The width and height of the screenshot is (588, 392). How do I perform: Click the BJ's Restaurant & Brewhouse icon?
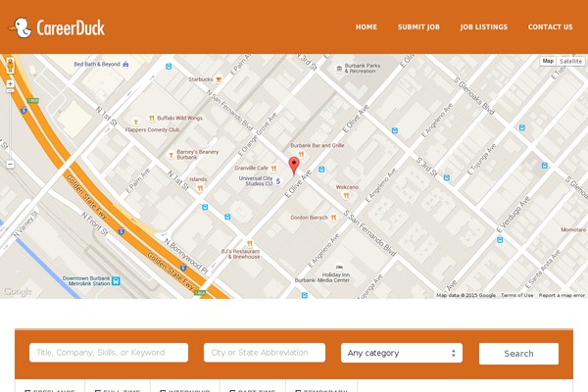[249, 243]
